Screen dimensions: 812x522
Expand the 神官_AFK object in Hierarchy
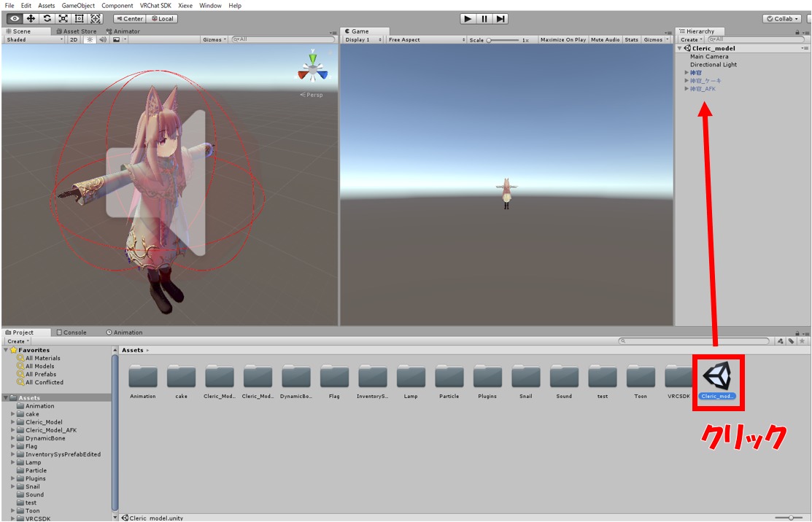(x=687, y=89)
